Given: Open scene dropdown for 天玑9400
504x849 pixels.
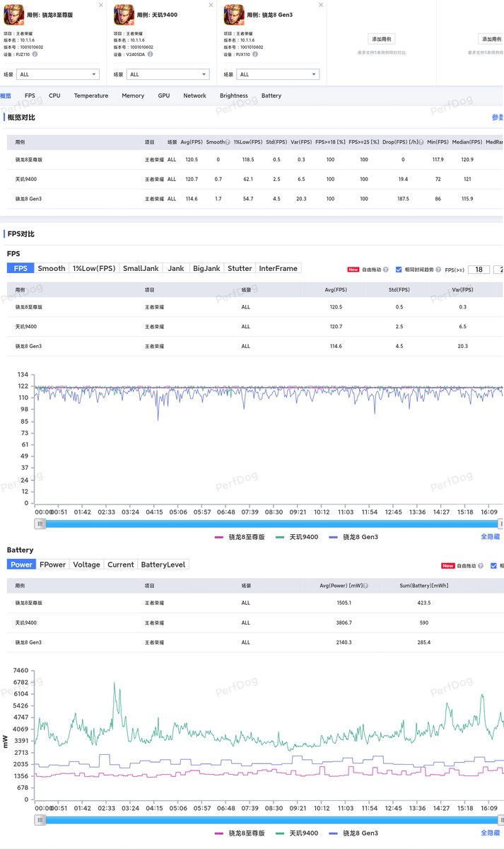Looking at the screenshot, I should 168,74.
